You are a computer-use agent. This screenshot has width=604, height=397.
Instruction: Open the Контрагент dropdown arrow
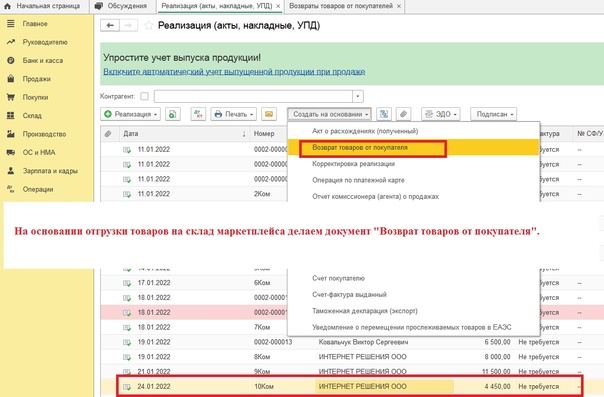click(x=358, y=96)
